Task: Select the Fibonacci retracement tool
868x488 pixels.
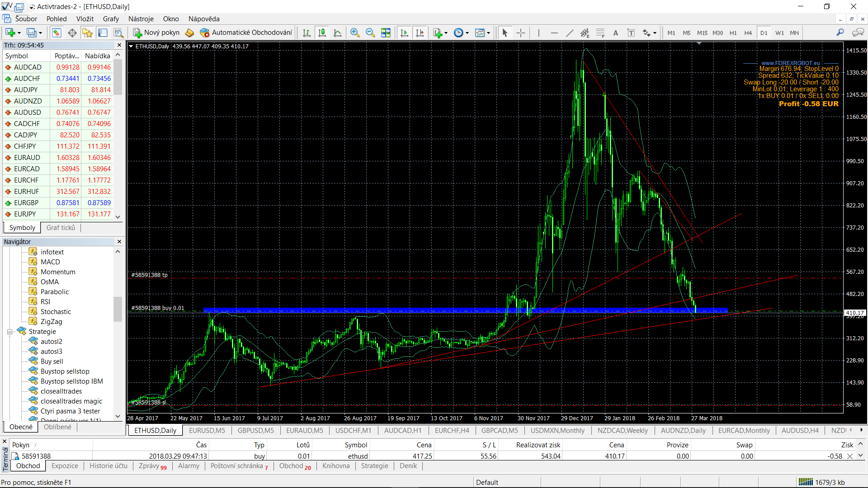Action: coord(600,33)
